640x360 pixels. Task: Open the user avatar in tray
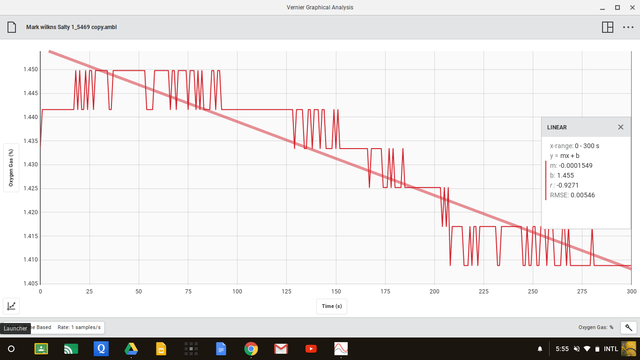[629, 349]
